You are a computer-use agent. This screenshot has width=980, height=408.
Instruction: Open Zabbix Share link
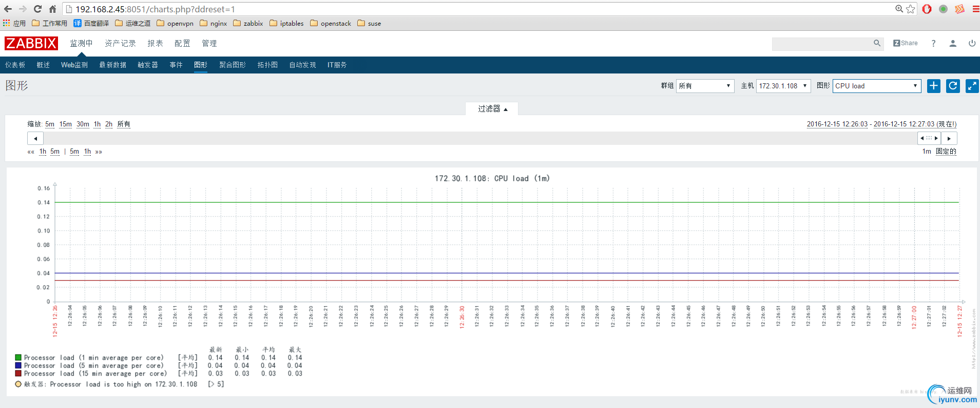tap(906, 43)
